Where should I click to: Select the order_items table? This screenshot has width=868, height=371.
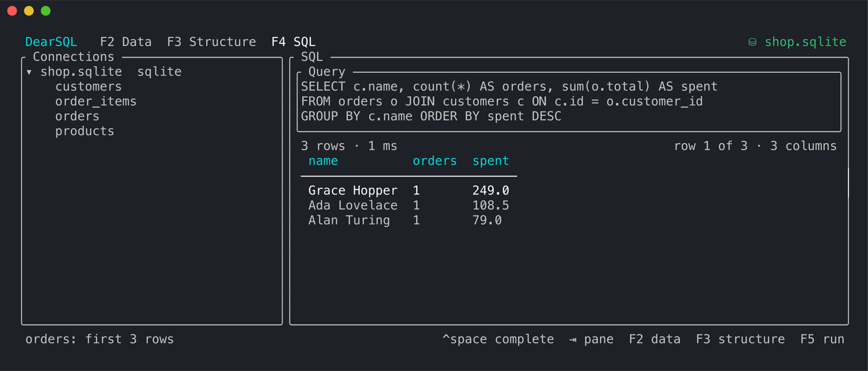[x=96, y=101]
